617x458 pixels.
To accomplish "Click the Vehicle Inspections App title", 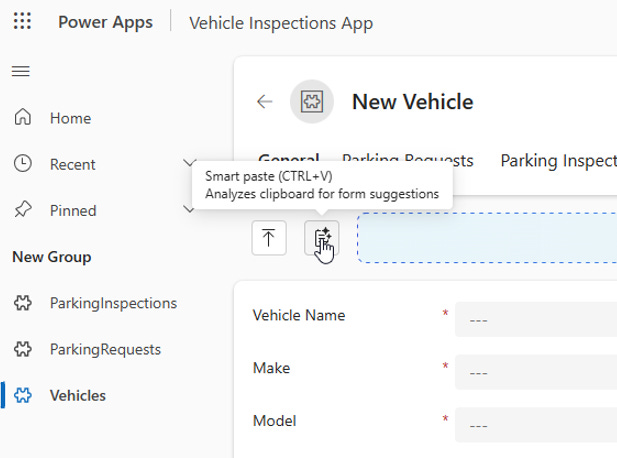I will pyautogui.click(x=281, y=22).
